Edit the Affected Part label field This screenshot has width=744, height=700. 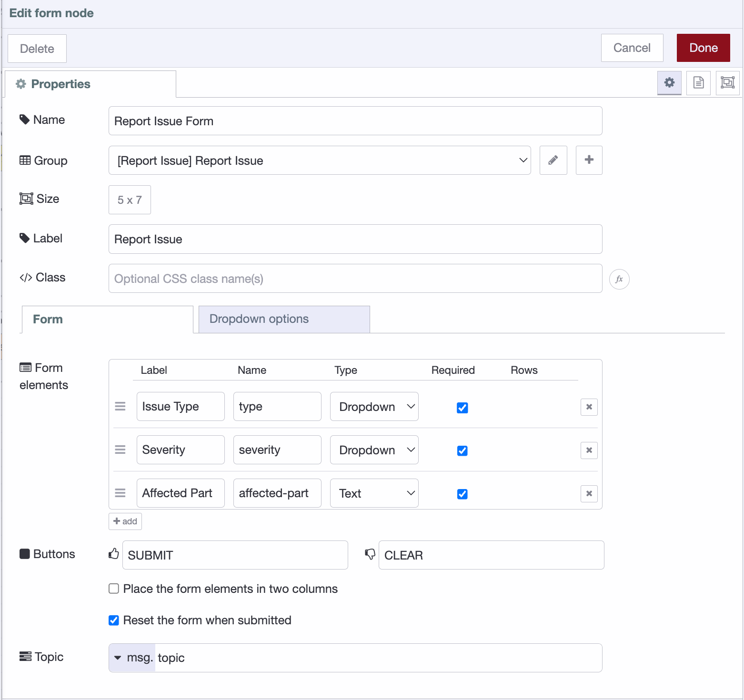point(181,493)
